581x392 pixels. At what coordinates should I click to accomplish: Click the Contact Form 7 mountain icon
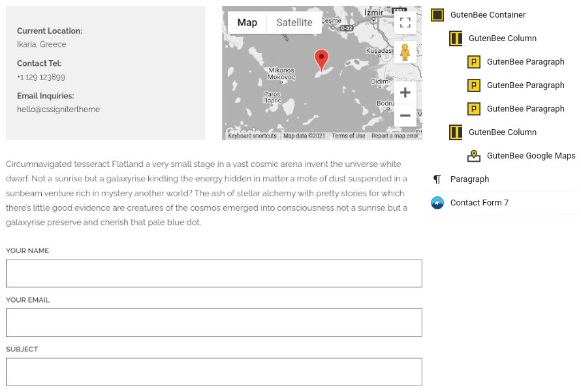(x=437, y=203)
